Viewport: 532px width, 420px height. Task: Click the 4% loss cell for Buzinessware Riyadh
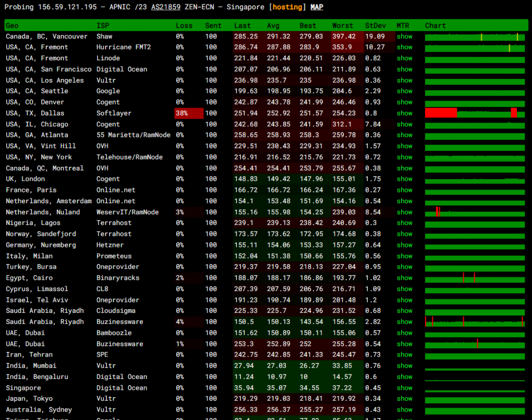click(189, 322)
